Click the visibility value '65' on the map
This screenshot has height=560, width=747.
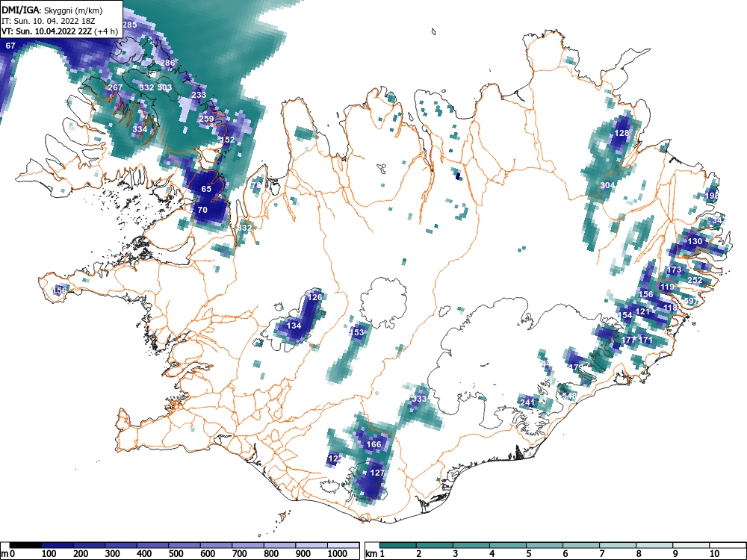click(x=206, y=189)
